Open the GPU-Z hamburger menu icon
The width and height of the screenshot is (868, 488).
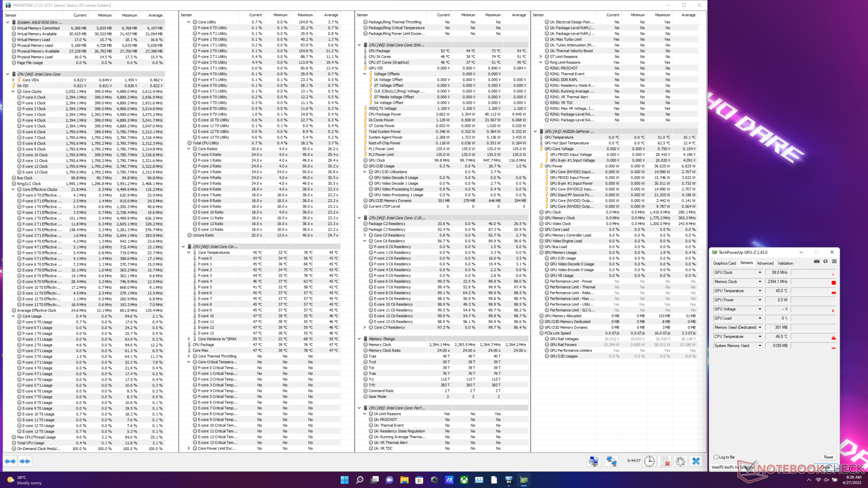[834, 262]
